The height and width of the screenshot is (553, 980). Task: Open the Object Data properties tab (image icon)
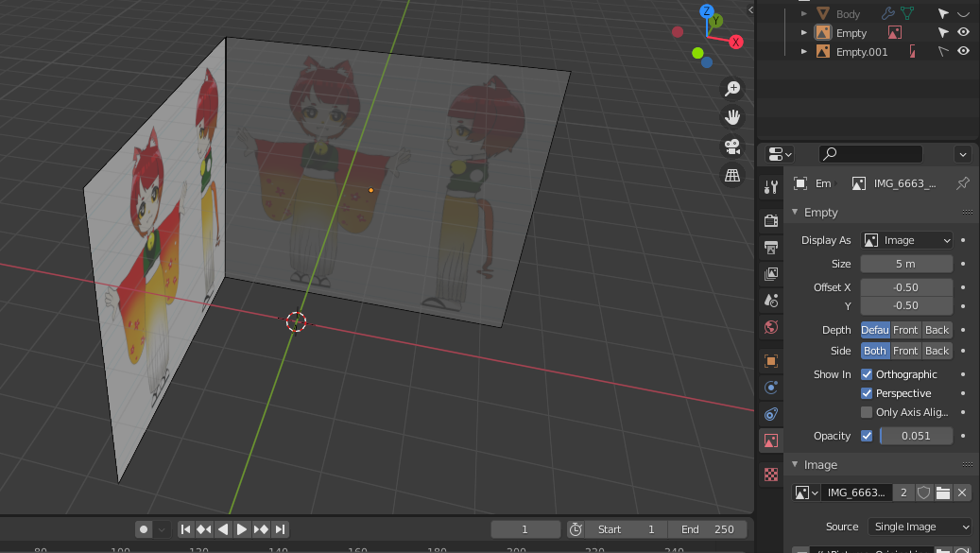pyautogui.click(x=770, y=441)
